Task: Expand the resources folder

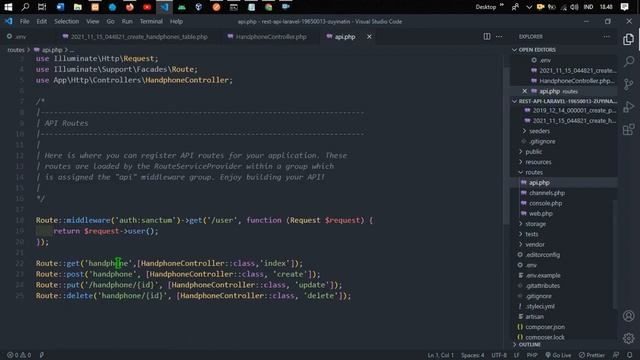Action: 538,162
